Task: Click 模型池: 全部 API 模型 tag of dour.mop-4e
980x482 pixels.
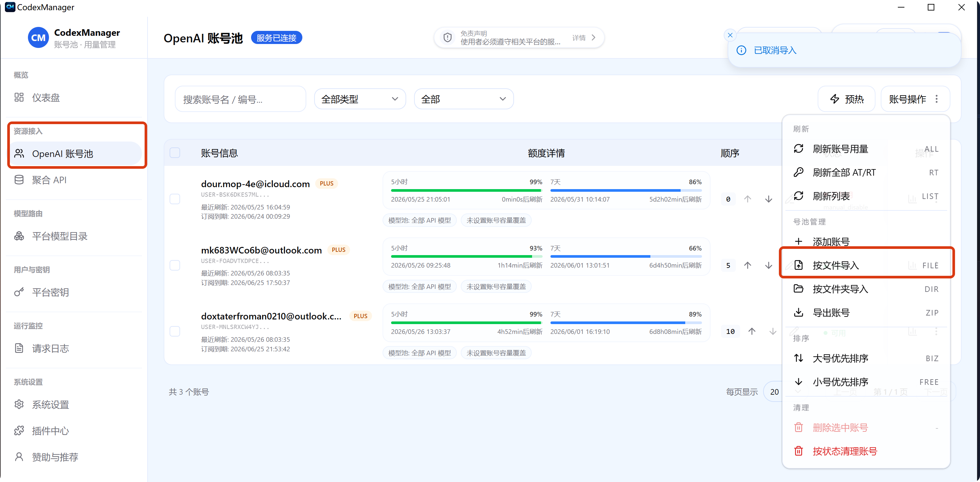Action: (x=419, y=220)
